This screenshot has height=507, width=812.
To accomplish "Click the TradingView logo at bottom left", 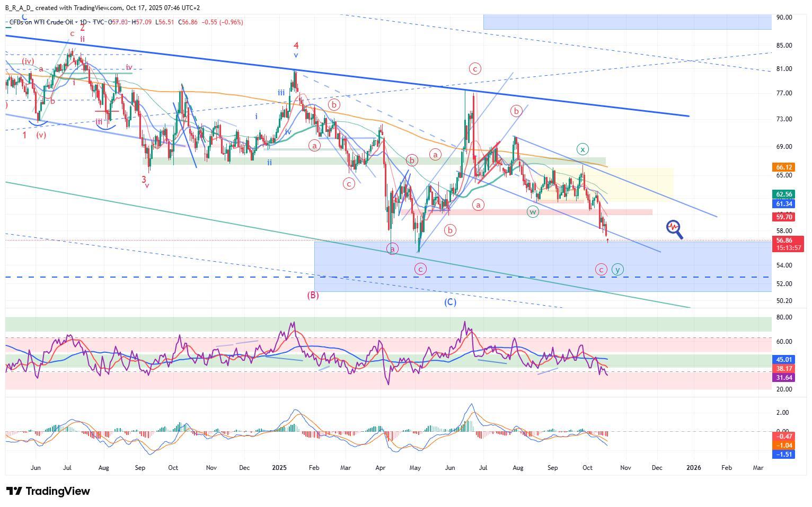I will (48, 491).
